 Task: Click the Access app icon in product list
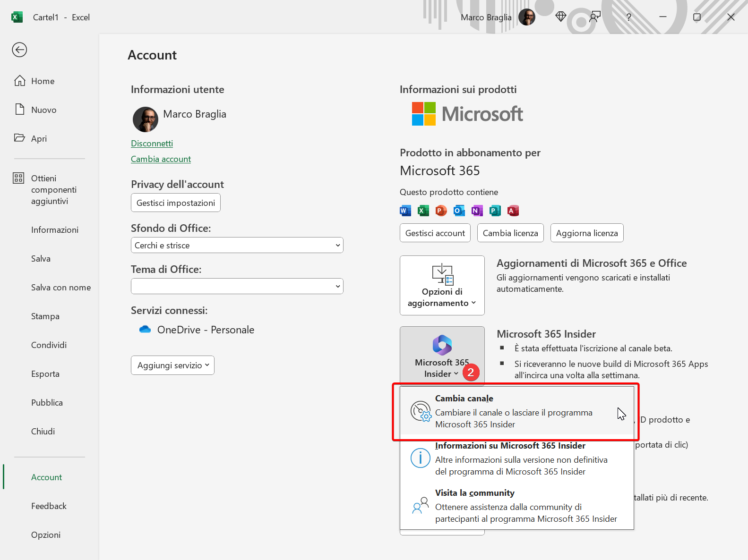(513, 211)
